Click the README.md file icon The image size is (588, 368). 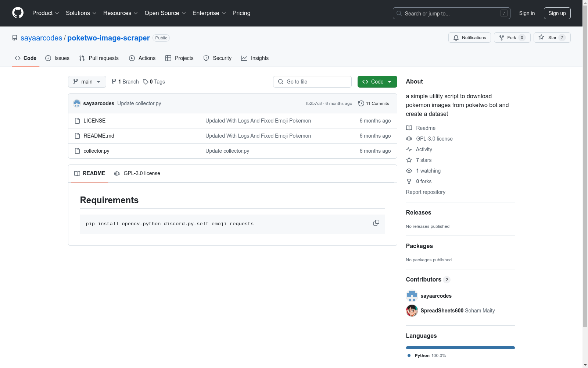[77, 136]
